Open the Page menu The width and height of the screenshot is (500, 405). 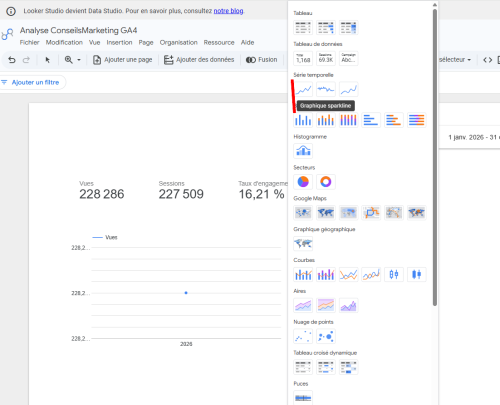coord(146,42)
